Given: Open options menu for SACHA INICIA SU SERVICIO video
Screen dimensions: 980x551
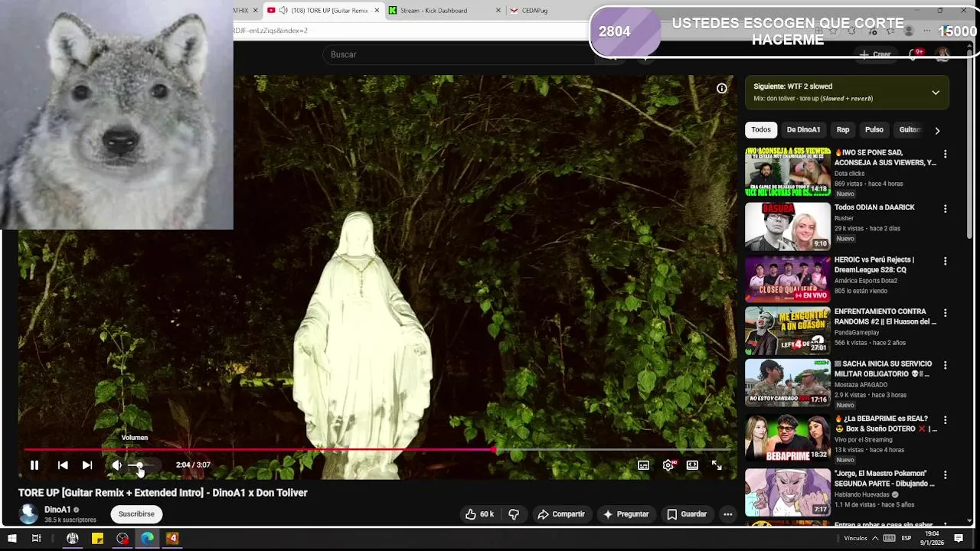Looking at the screenshot, I should pyautogui.click(x=945, y=365).
